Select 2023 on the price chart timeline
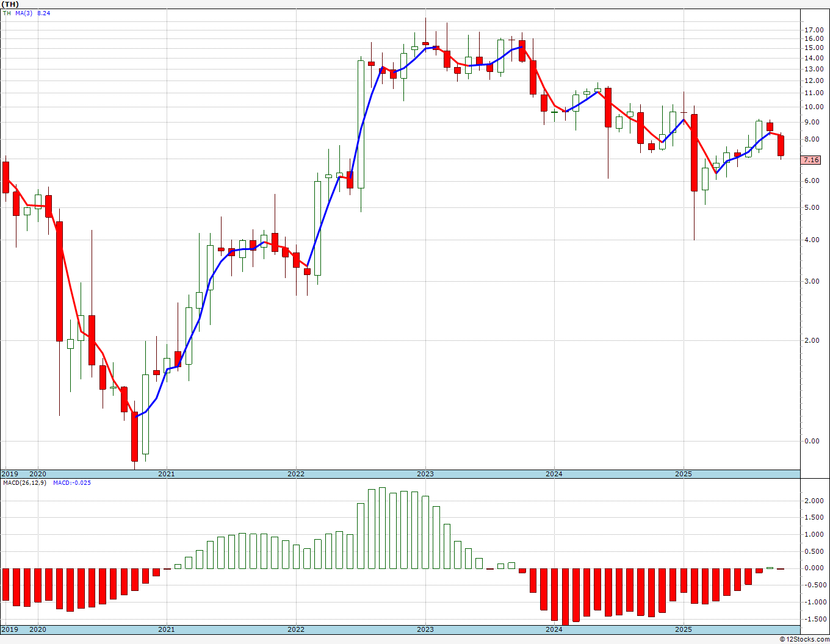 [425, 474]
